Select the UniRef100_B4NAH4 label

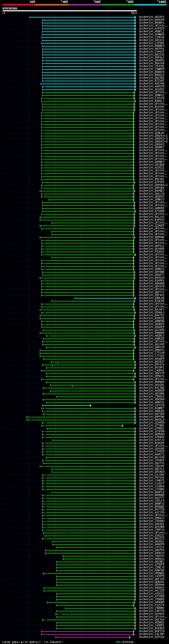152,333
